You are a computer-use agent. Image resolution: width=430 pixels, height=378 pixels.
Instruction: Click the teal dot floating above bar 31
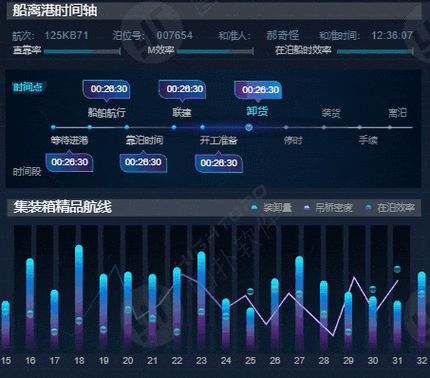pos(397,269)
